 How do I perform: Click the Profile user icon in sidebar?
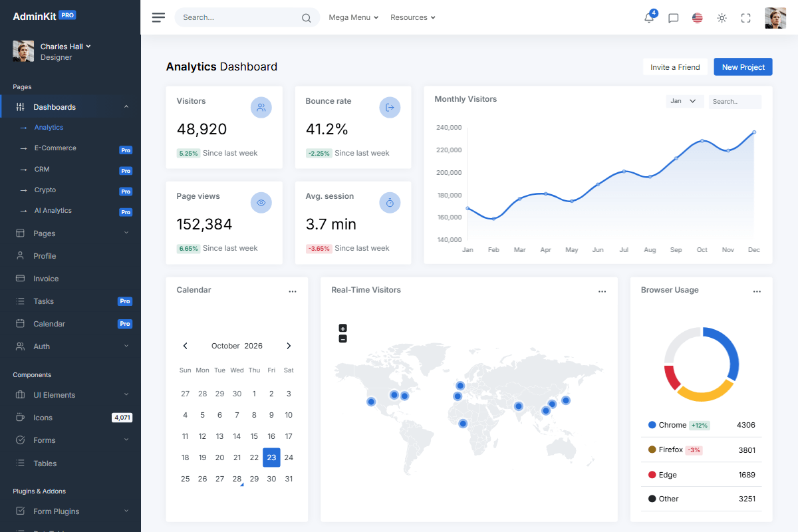click(20, 256)
